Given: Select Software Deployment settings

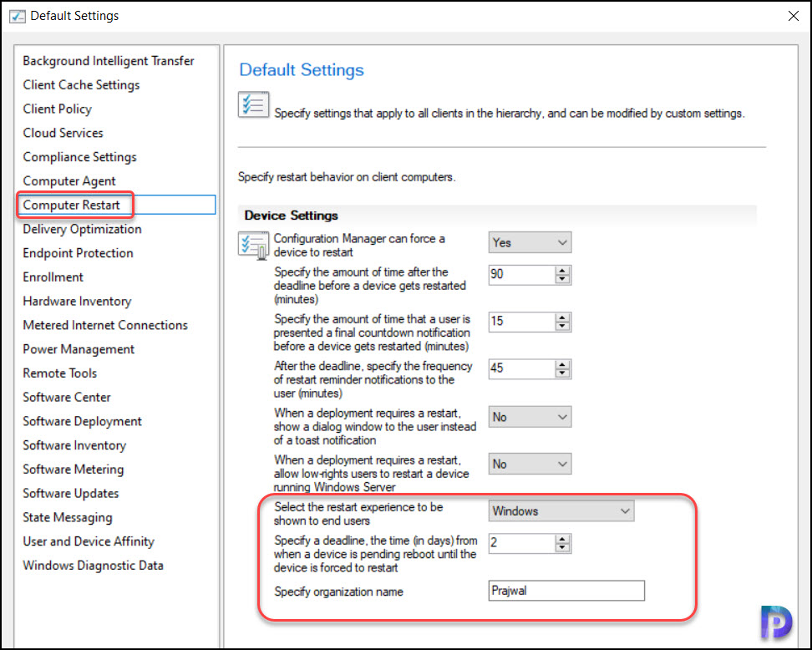Looking at the screenshot, I should 82,422.
